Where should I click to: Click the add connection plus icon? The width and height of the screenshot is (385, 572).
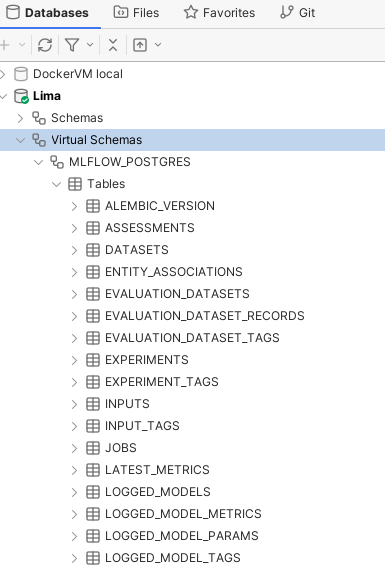pyautogui.click(x=5, y=45)
